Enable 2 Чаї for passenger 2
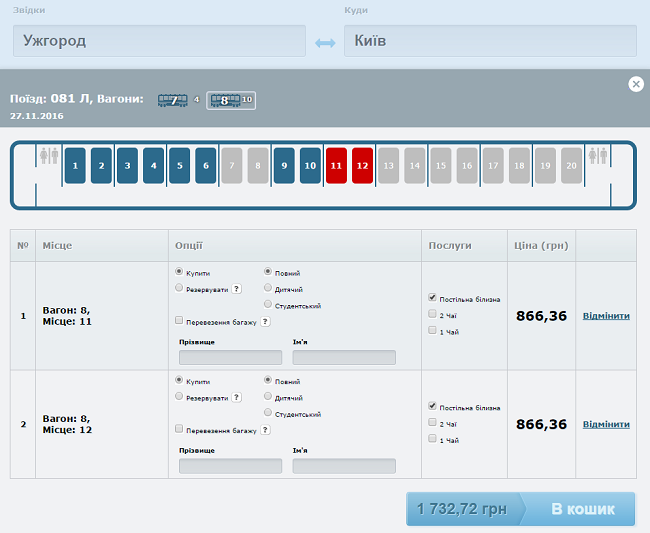 (431, 423)
